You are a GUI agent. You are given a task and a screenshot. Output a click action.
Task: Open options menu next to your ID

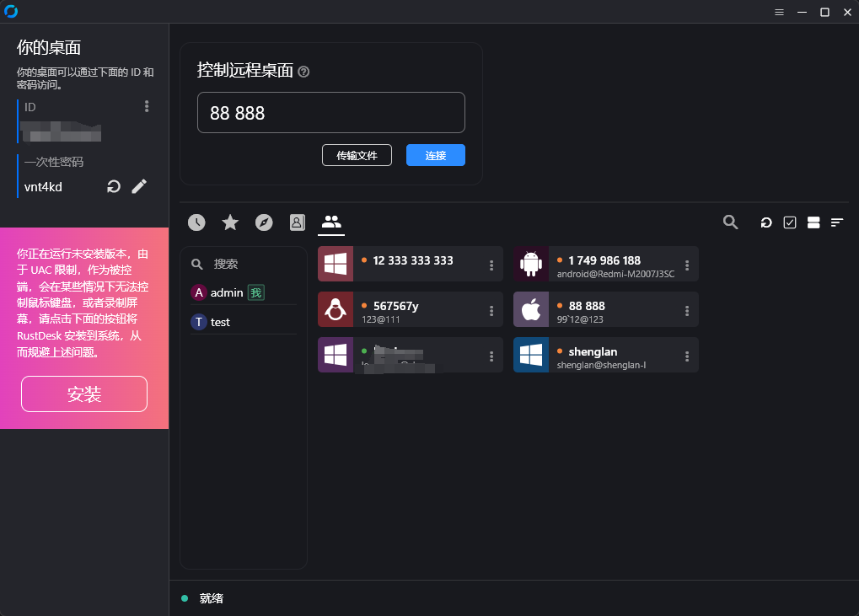(147, 106)
